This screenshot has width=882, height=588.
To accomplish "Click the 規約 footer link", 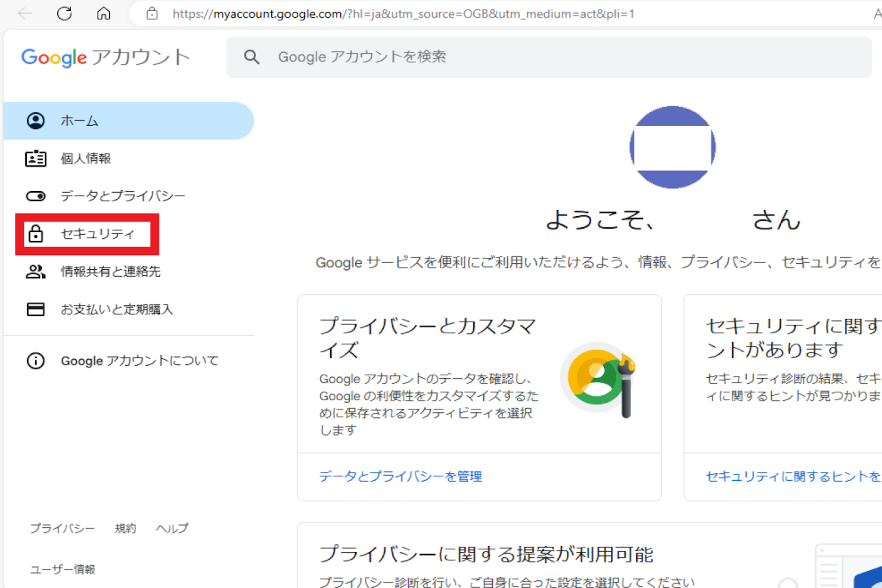I will (x=125, y=528).
